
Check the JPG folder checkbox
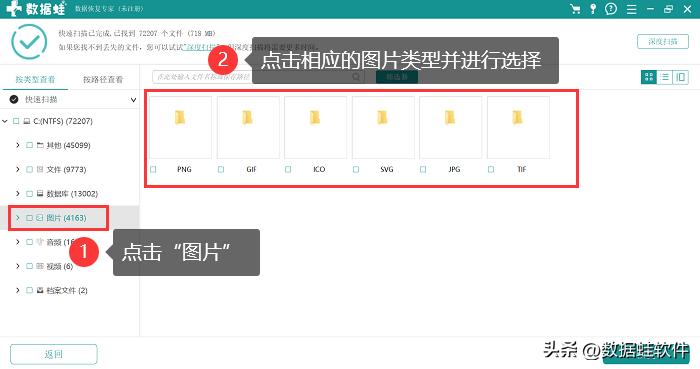(423, 170)
